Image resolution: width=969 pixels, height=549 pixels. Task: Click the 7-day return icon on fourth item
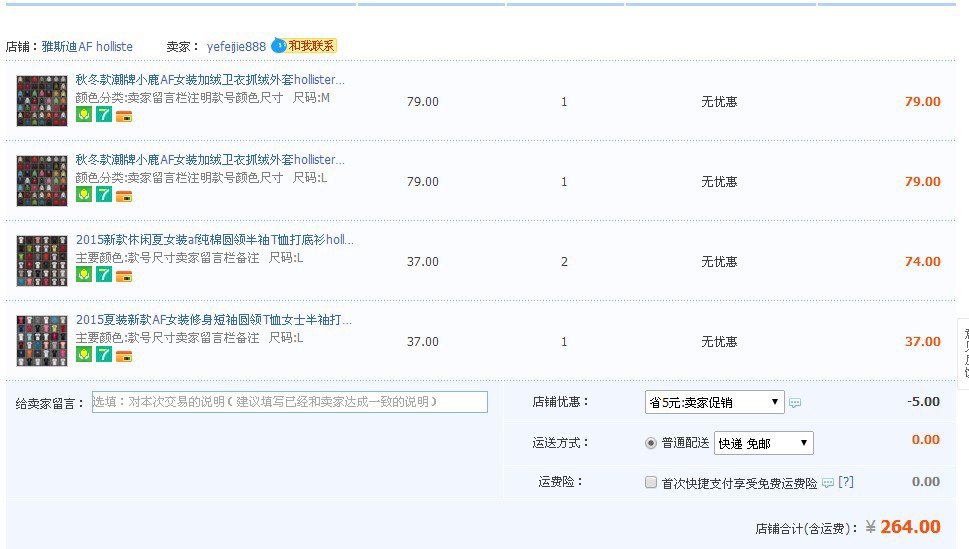pos(104,355)
